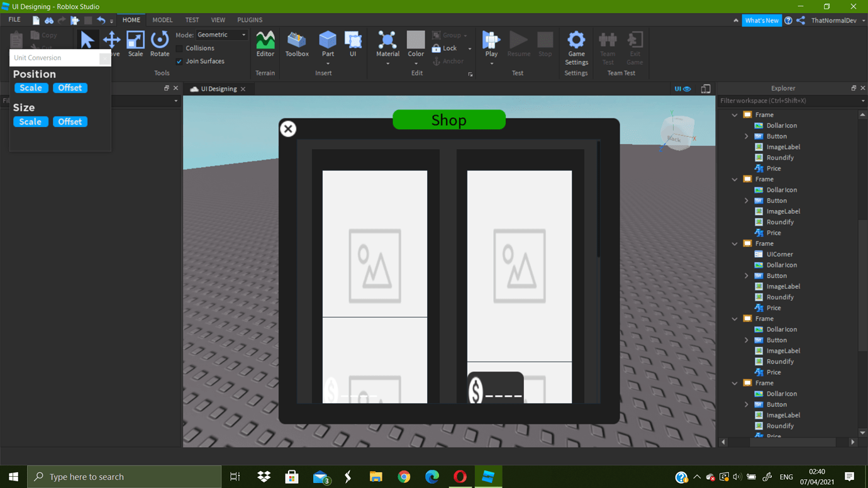The width and height of the screenshot is (868, 488).
Task: Click the Play test button
Action: [490, 44]
